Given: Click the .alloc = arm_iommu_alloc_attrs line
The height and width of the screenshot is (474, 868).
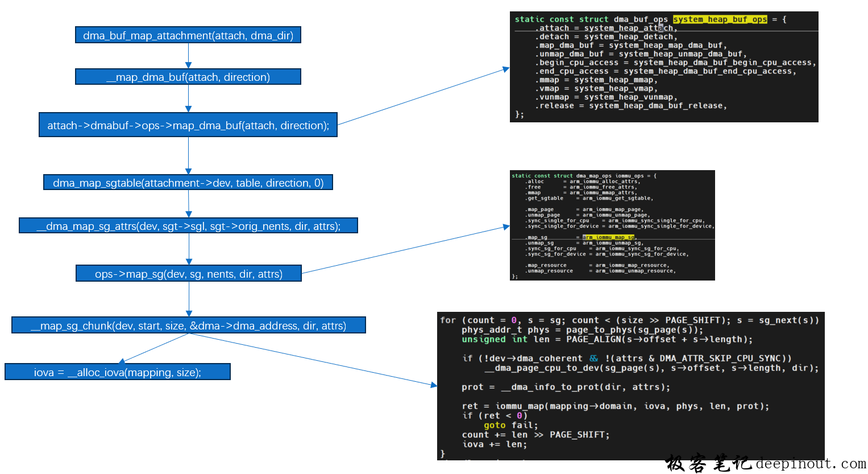Looking at the screenshot, I should [x=583, y=182].
